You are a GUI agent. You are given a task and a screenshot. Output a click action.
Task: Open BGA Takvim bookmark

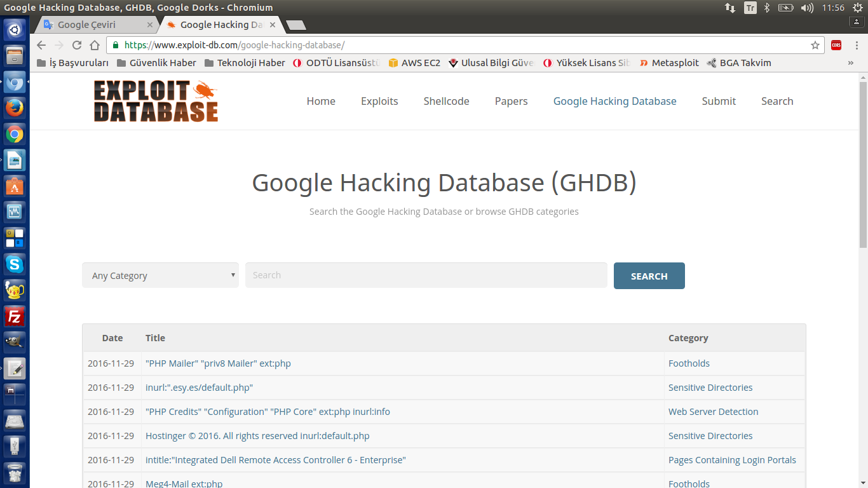(739, 63)
